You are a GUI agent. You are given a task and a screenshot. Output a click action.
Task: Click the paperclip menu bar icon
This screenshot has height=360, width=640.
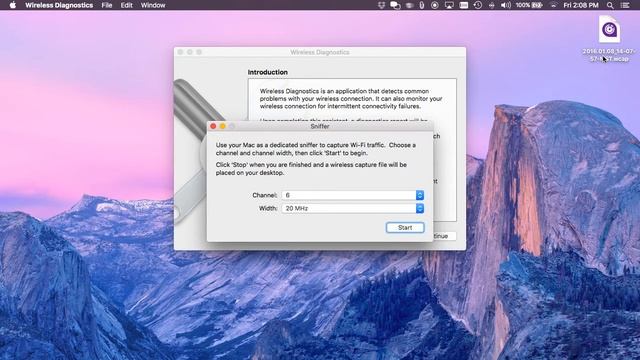(x=422, y=5)
